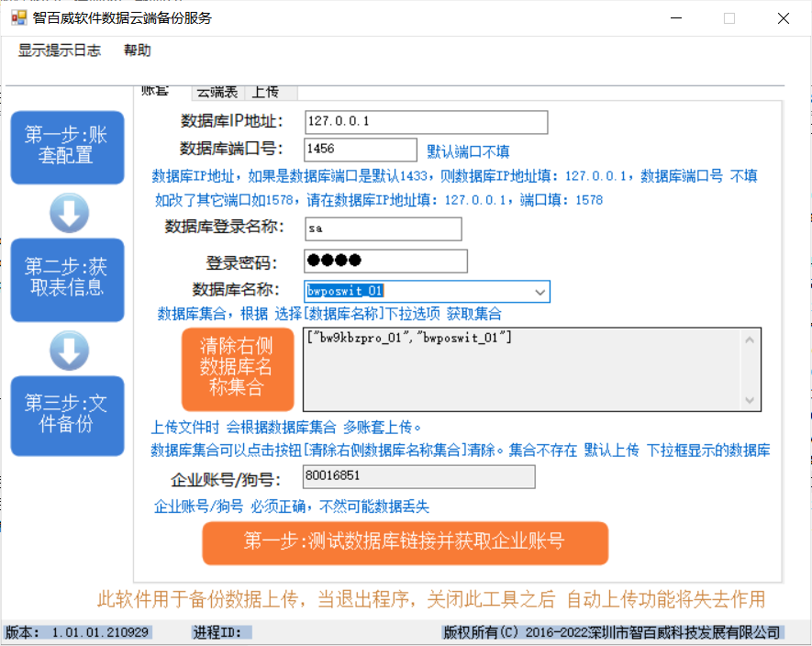
Task: Switch to the 云端表 tab
Action: [x=217, y=91]
